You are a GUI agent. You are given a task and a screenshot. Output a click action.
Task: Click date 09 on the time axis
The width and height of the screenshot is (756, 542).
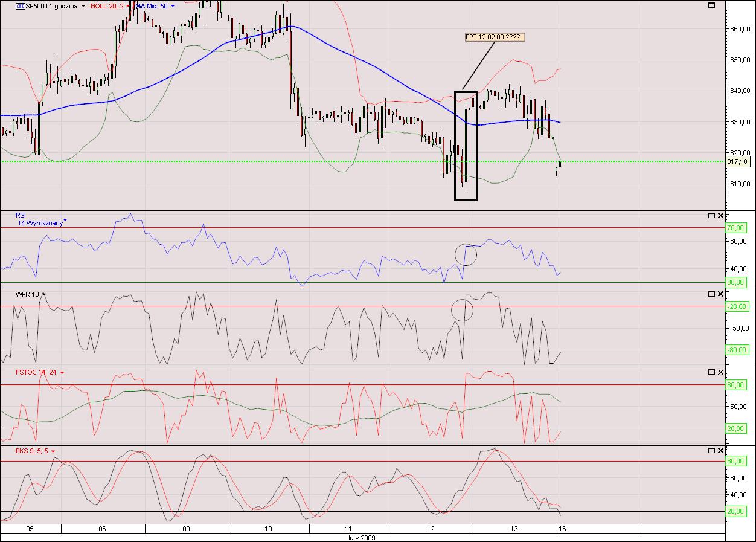[187, 529]
